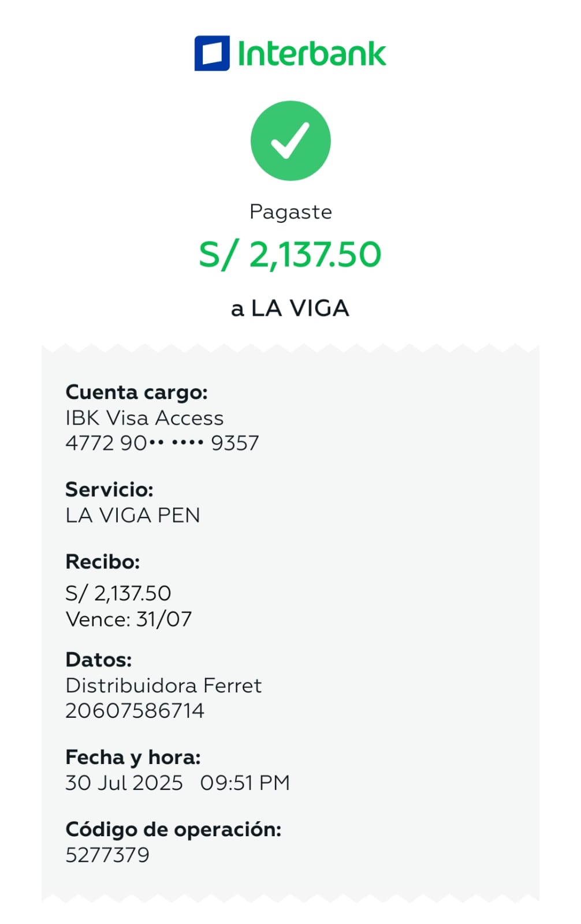Screen dimensions: 581x924
Task: Click the large green S/ 2,137.50 amount
Action: 290,255
